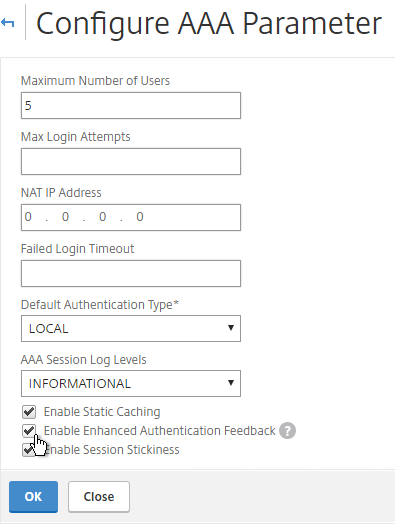Click the Maximum Number of Users field
395x524 pixels.
pos(131,106)
